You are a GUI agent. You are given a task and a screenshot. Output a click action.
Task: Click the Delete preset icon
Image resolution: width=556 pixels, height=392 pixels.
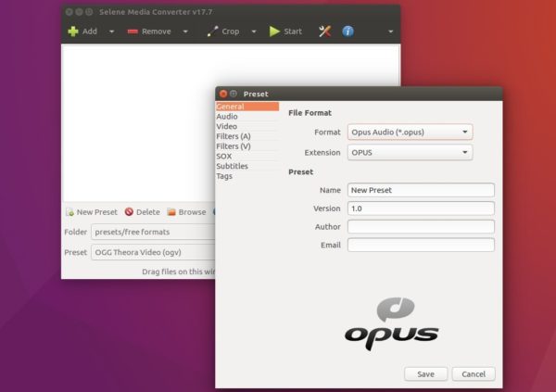click(x=129, y=212)
